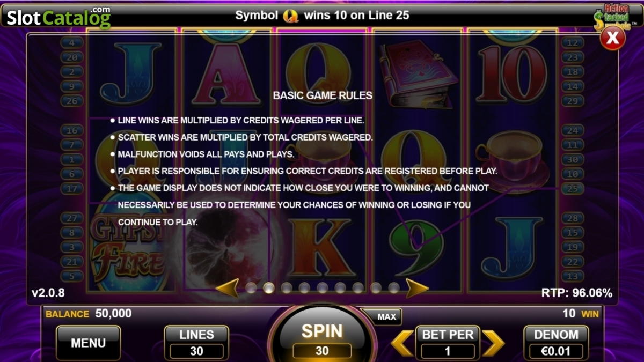Click payline 12 marker on right side
The image size is (644, 362).
pos(573,42)
